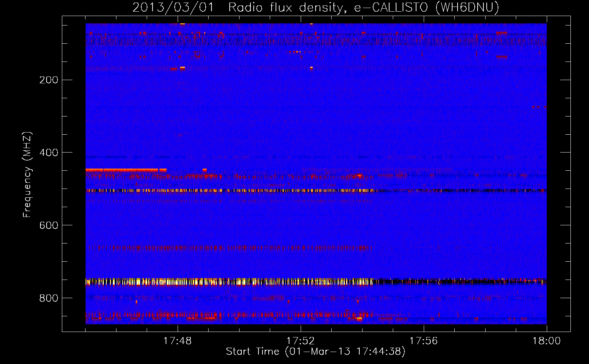Click the long red streak near 450 MHz
589x364 pixels.
tap(126, 170)
